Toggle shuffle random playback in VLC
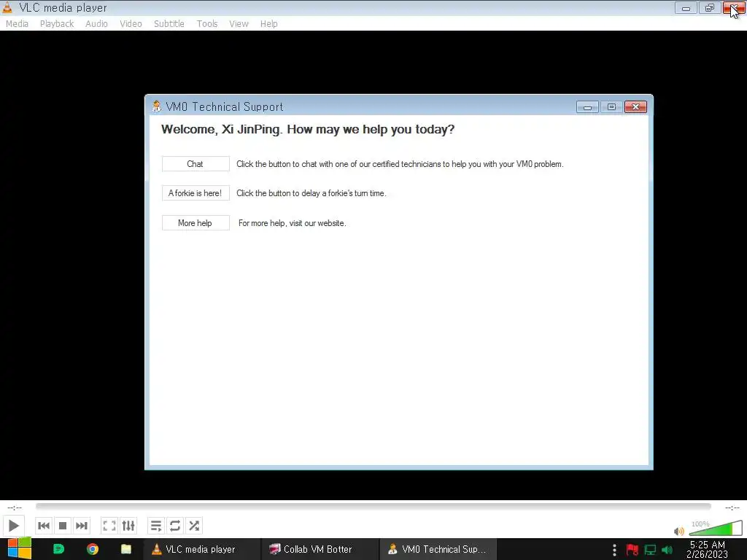747x560 pixels. coord(194,526)
